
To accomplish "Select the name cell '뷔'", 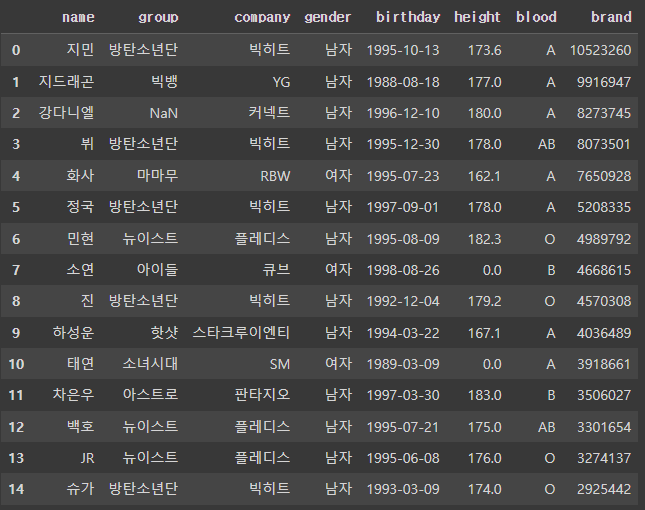I will click(87, 144).
